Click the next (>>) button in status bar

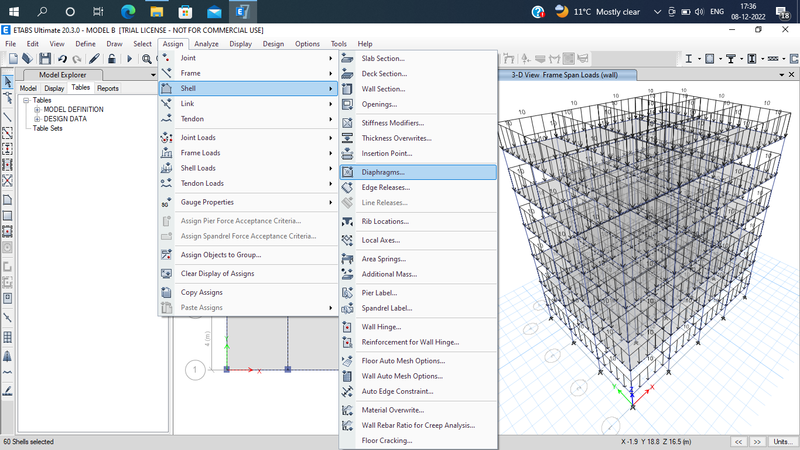pos(758,442)
